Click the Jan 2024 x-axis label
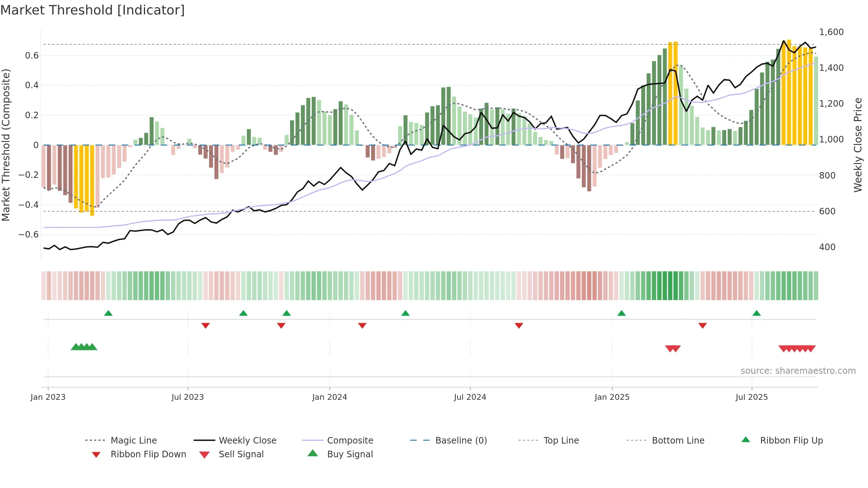 coord(329,397)
